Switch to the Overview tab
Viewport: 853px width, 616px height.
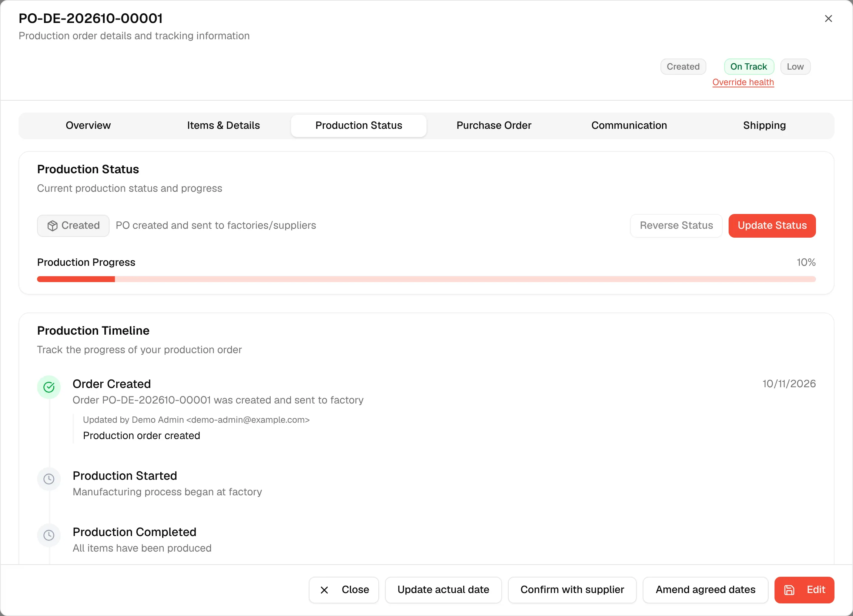coord(88,125)
